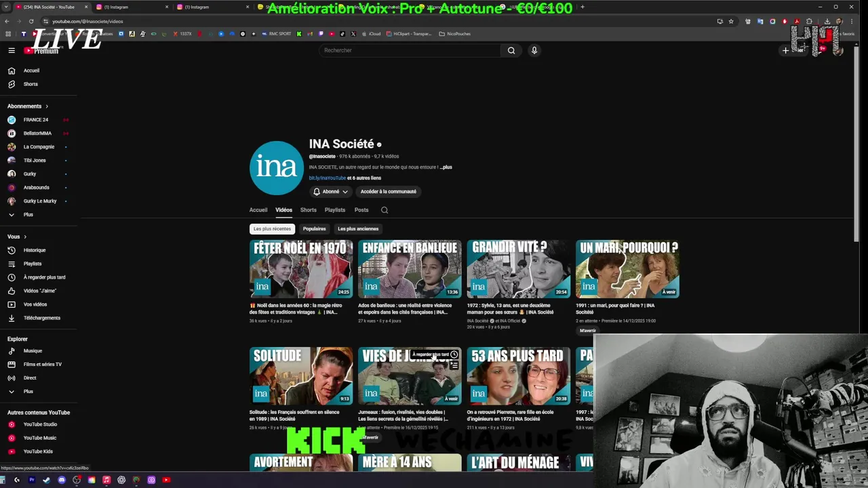Click M'avertir under Un mari video
The height and width of the screenshot is (488, 868).
[x=588, y=331]
